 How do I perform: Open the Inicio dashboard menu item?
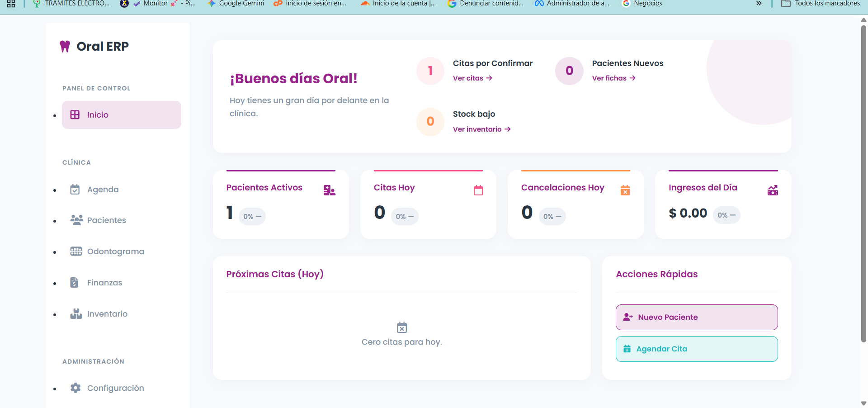(x=122, y=115)
